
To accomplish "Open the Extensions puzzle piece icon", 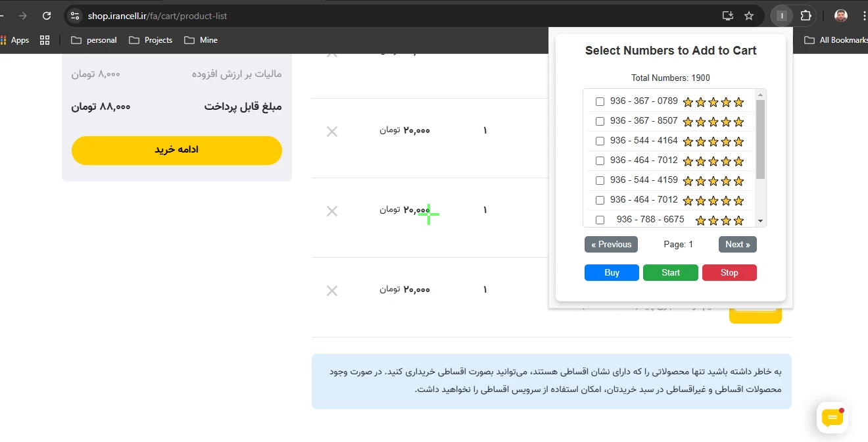I will (x=806, y=16).
